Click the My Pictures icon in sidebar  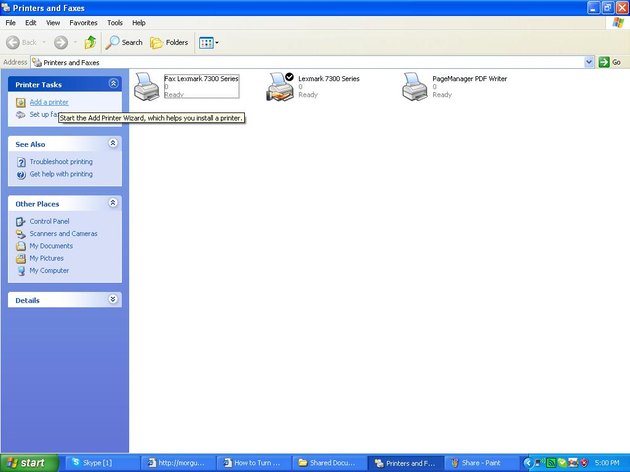coord(20,258)
